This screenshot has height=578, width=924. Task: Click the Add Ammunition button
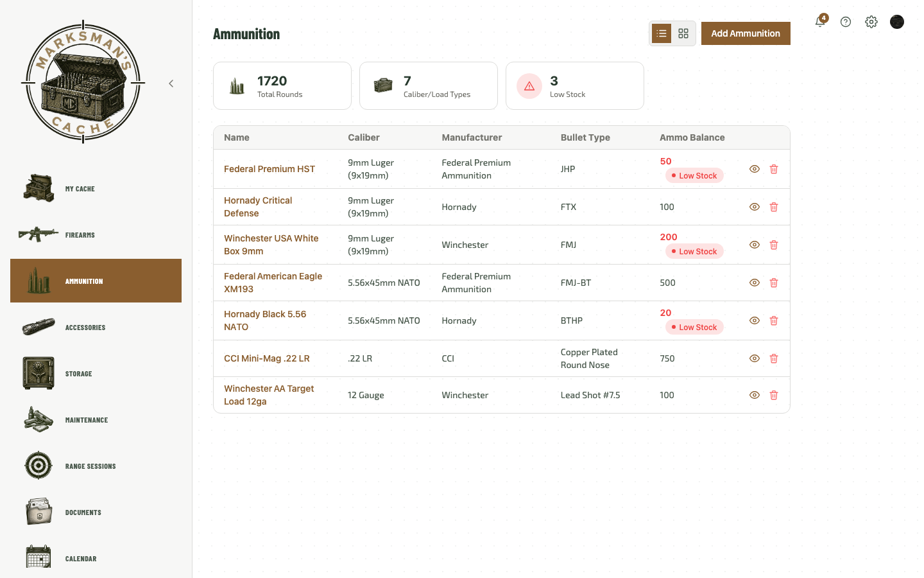point(746,33)
